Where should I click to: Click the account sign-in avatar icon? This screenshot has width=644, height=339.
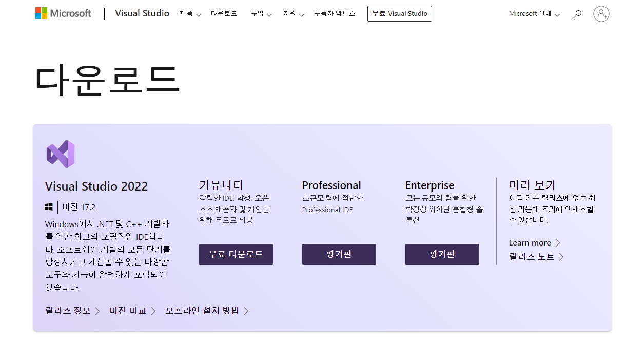click(x=601, y=14)
